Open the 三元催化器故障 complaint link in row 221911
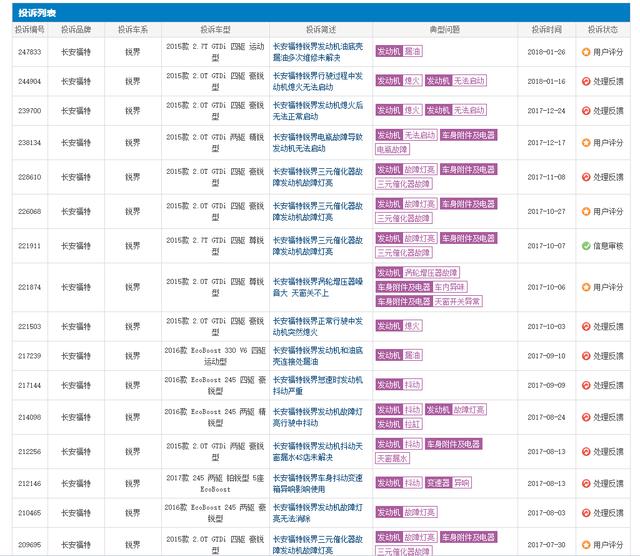Image resolution: width=640 pixels, height=556 pixels. tap(318, 246)
